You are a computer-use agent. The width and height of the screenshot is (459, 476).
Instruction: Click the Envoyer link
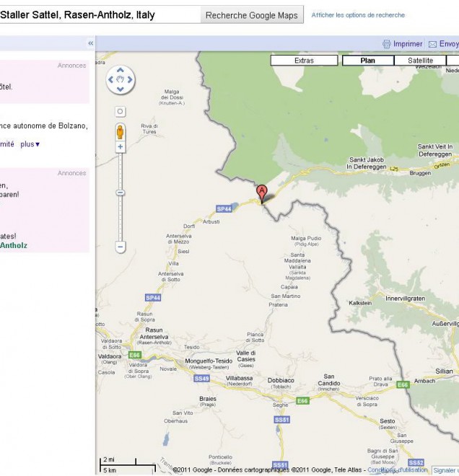pyautogui.click(x=449, y=44)
